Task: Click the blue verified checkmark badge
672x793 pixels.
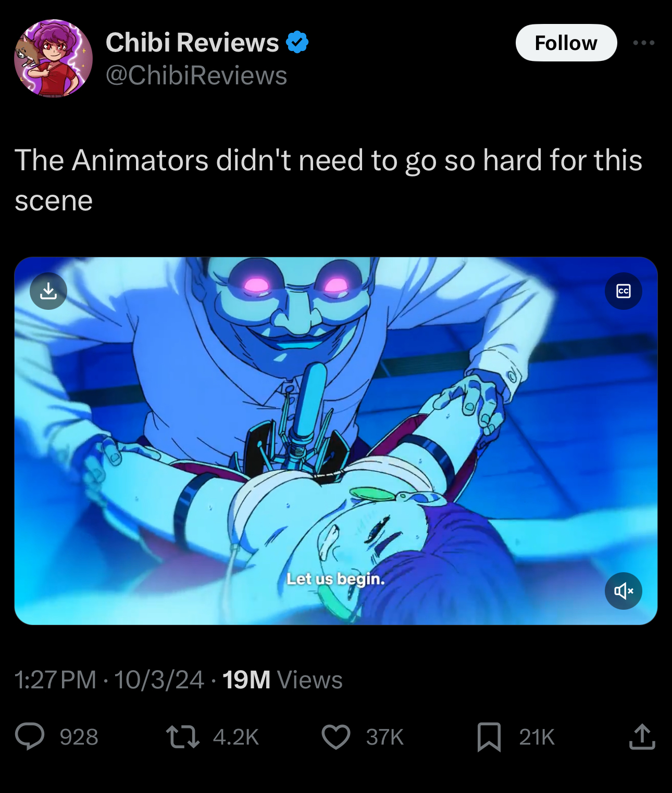Action: point(297,42)
